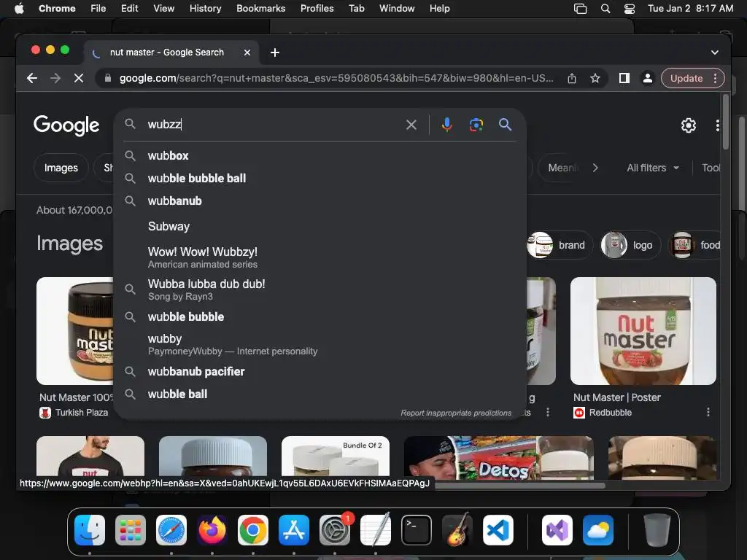Launch GarageBand from the dock
The image size is (747, 560).
click(x=457, y=530)
